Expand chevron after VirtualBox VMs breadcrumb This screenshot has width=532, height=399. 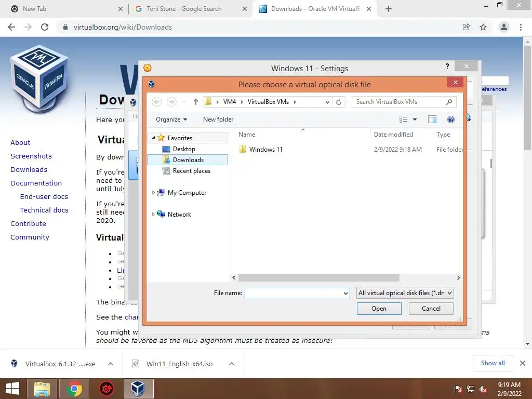[295, 102]
